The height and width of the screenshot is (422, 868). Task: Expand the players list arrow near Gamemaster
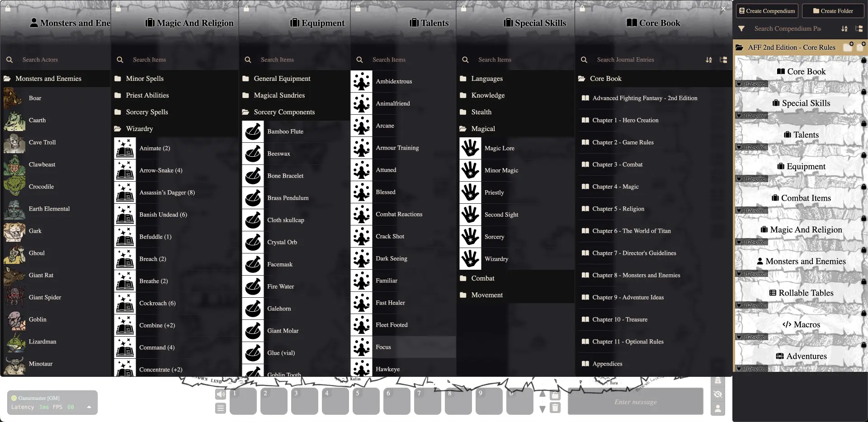click(x=89, y=407)
